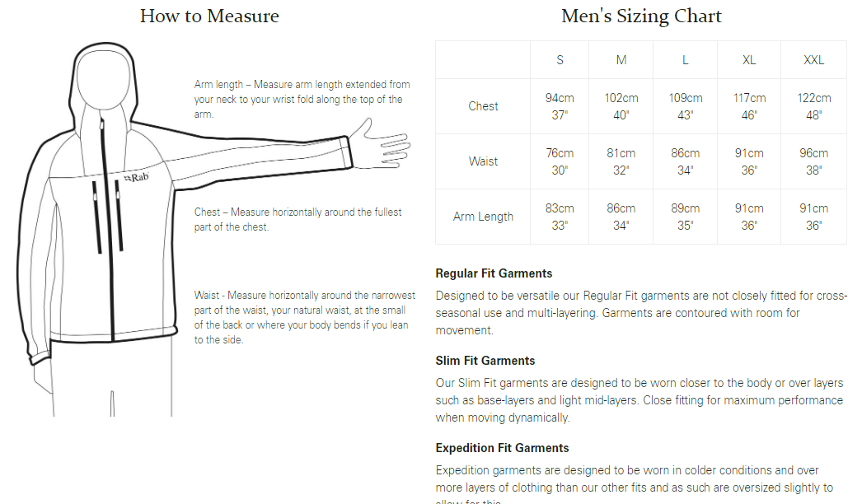
Task: Click the S size column header
Action: pyautogui.click(x=560, y=60)
